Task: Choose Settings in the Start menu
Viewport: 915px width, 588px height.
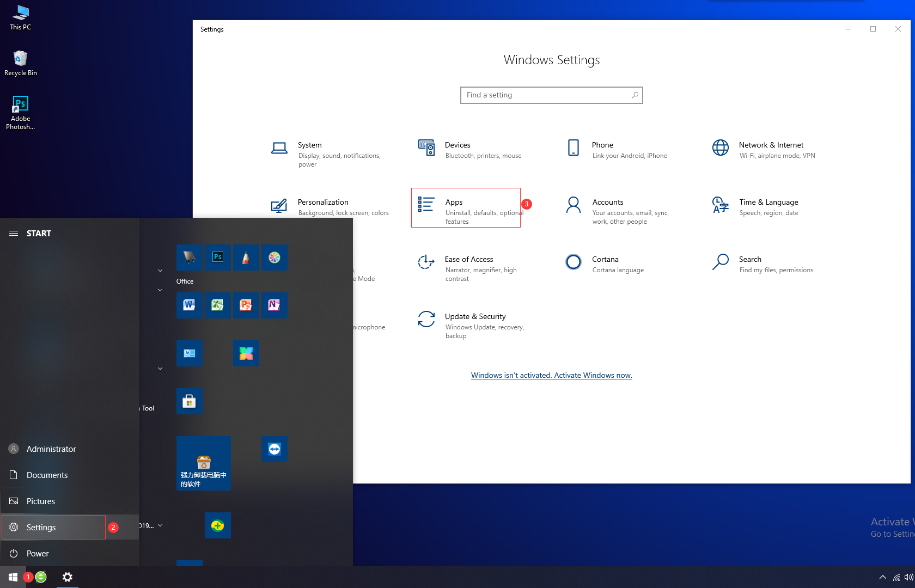Action: click(x=53, y=527)
